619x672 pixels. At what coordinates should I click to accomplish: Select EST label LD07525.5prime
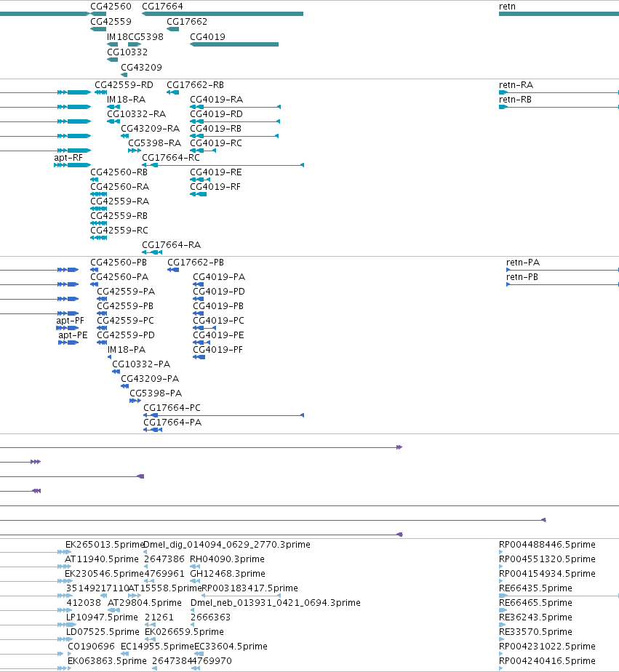point(103,632)
